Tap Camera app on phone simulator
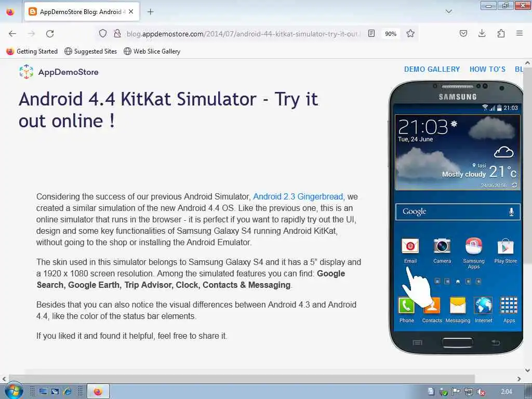532x399 pixels. 442,251
